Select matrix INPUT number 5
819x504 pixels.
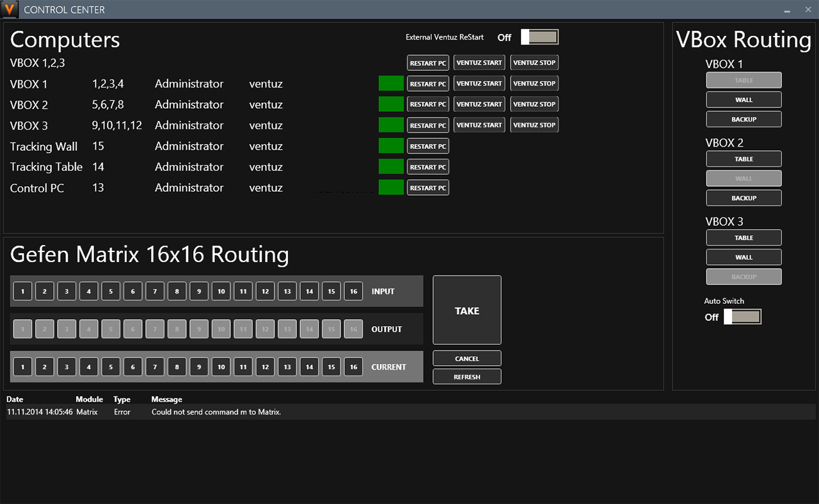111,291
